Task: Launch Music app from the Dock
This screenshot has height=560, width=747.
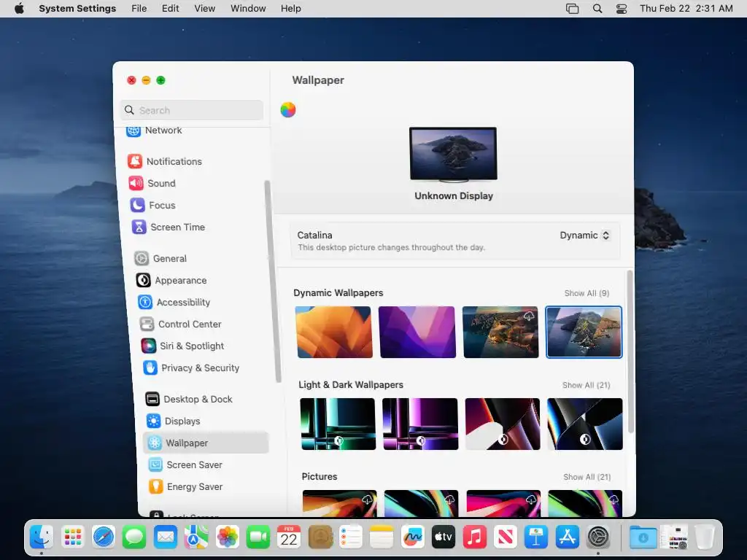Action: 474,537
